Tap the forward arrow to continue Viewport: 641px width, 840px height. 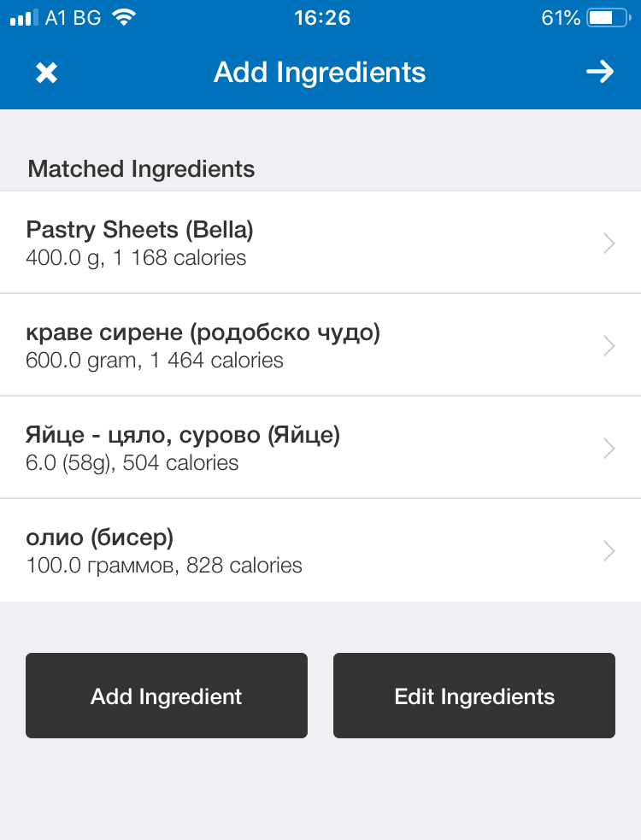pos(600,72)
